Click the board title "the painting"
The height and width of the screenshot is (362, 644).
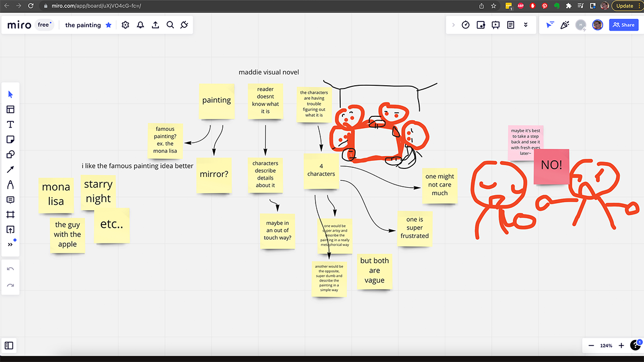tap(83, 25)
